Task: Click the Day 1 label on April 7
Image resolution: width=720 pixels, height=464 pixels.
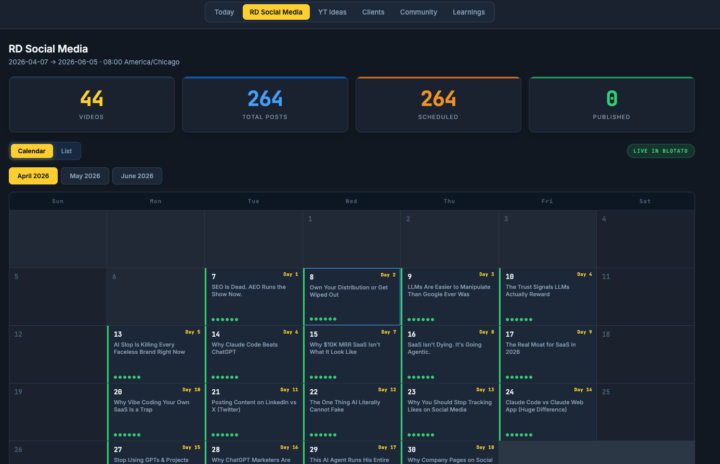Action: coord(291,274)
